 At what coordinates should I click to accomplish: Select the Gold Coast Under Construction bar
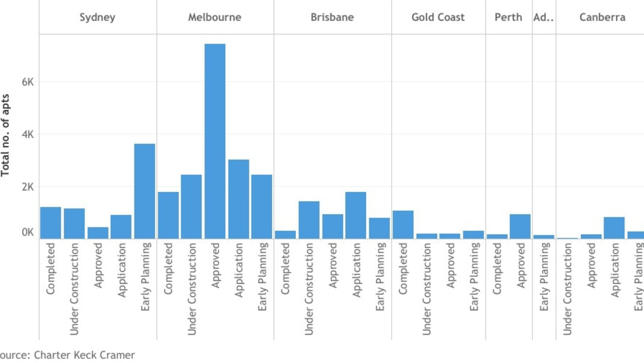coord(427,236)
